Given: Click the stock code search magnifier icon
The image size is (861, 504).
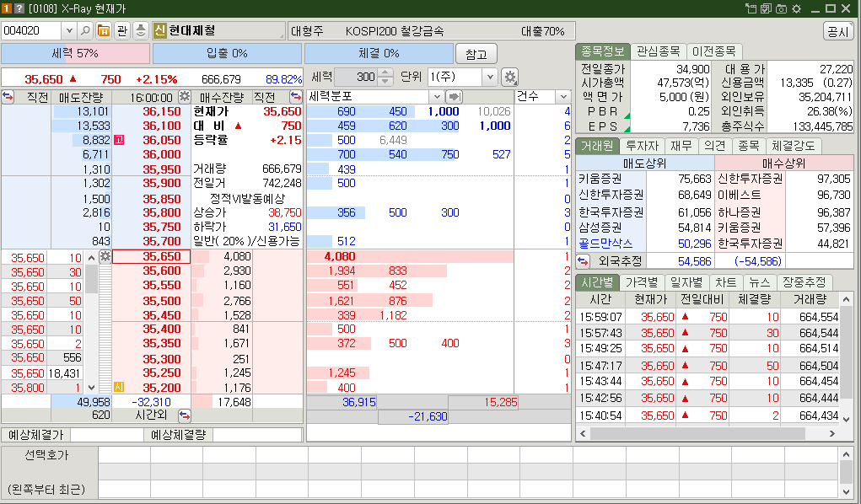Looking at the screenshot, I should pyautogui.click(x=86, y=30).
